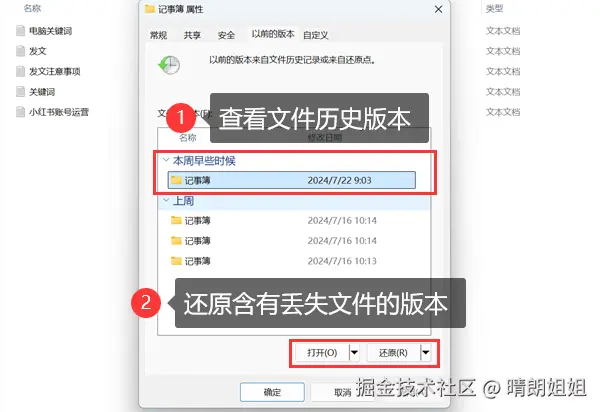Select the 记事簿 folder dated 2024/7/22 9:03
This screenshot has width=600, height=412.
292,180
